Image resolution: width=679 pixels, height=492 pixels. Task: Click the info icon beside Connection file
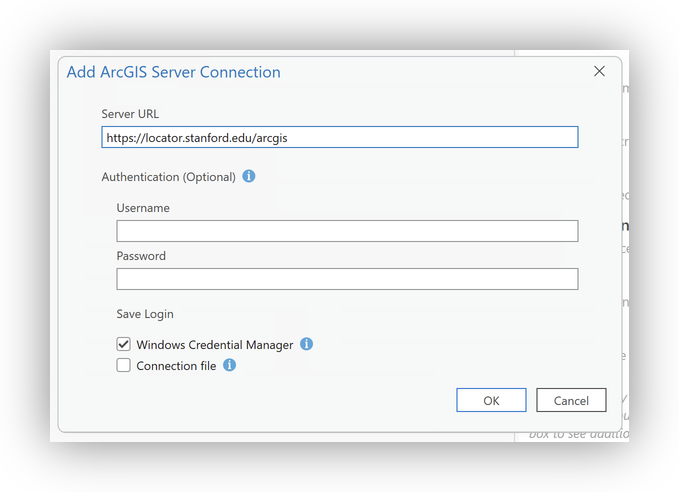click(x=229, y=365)
